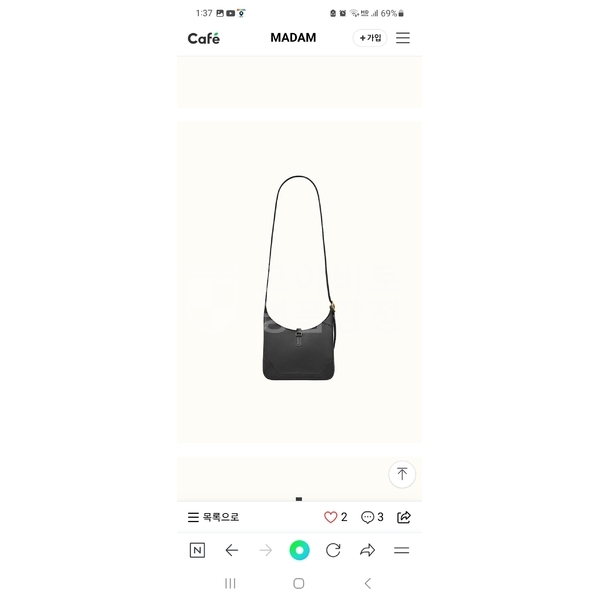Open Naver home N icon

click(197, 550)
